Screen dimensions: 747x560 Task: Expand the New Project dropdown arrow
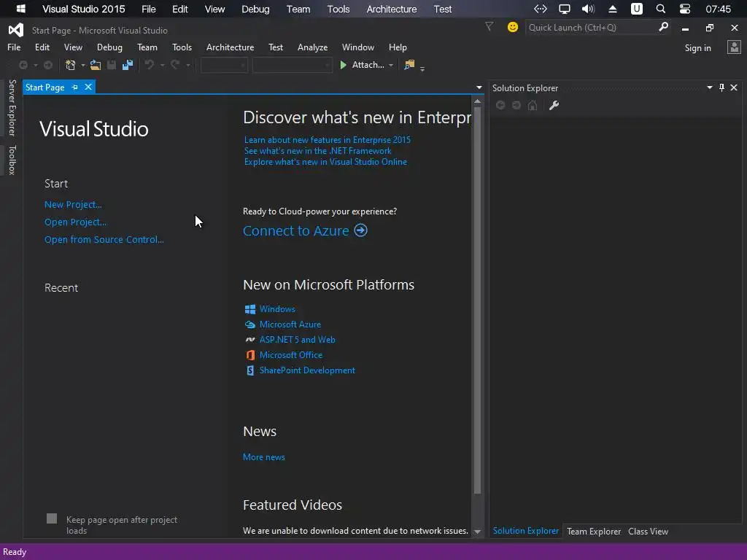[x=83, y=65]
